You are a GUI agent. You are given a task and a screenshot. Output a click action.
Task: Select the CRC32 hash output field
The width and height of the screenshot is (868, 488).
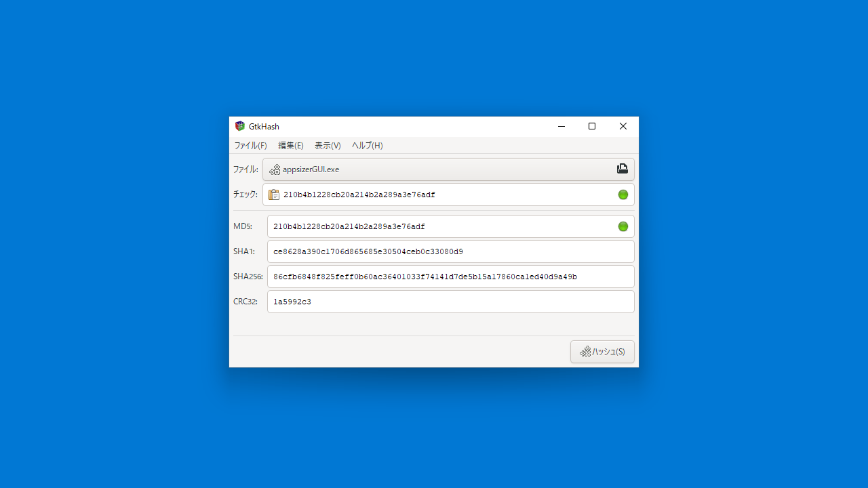pos(451,302)
